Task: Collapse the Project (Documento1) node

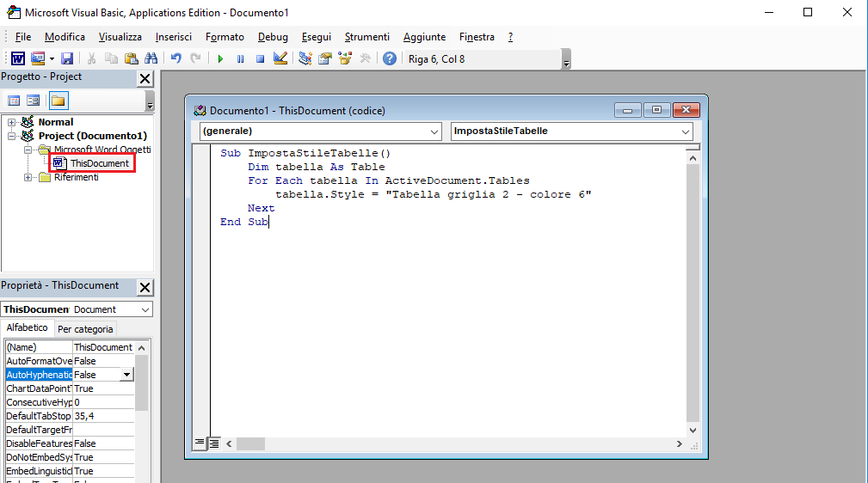Action: (12, 136)
